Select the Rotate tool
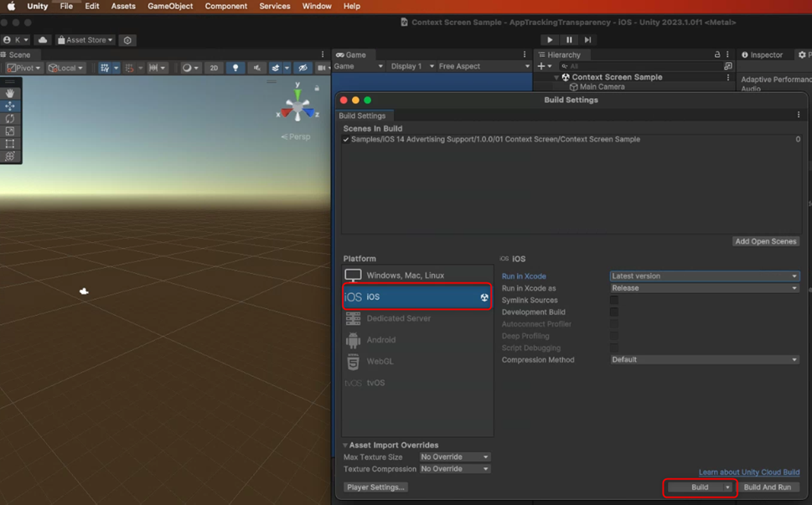The width and height of the screenshot is (812, 505). click(10, 118)
